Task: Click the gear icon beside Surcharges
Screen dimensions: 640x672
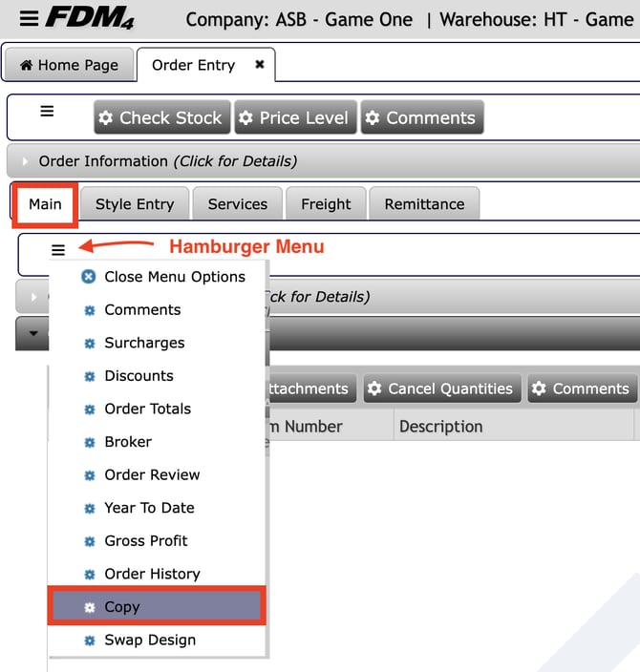Action: pos(90,343)
